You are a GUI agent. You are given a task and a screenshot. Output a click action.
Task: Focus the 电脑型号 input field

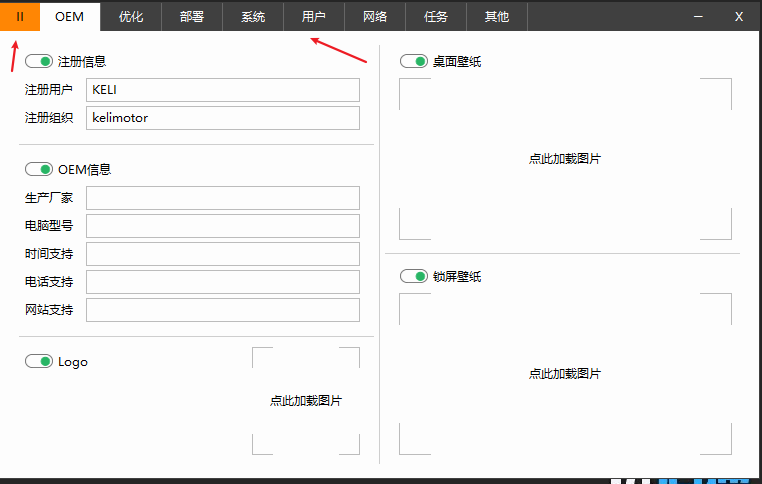[x=223, y=226]
